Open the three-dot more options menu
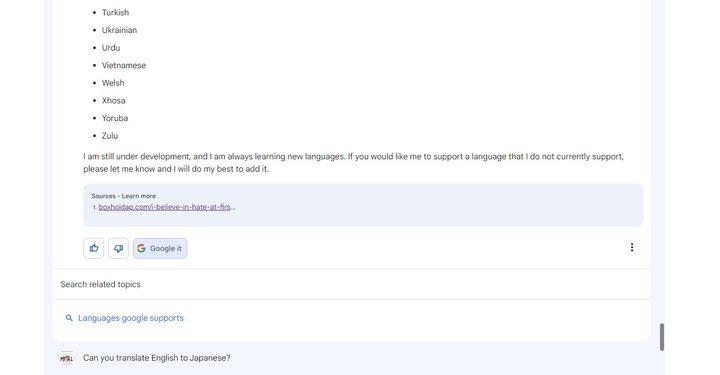Screen dimensions: 720x375 632,247
